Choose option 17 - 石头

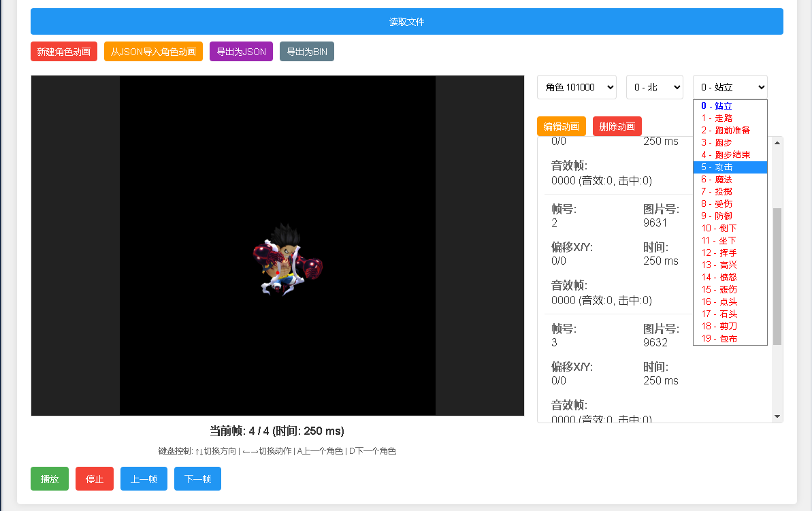pos(730,314)
